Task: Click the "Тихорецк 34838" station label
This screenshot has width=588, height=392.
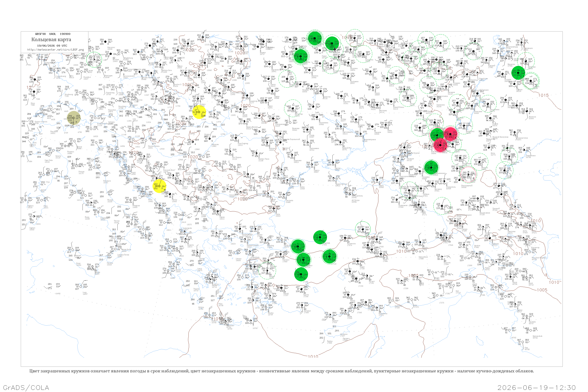Action: pyautogui.click(x=426, y=178)
